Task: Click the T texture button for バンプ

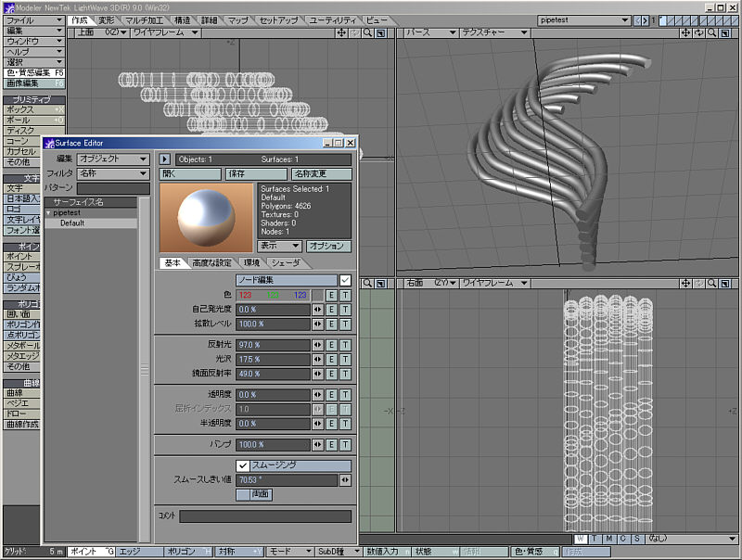Action: [x=345, y=444]
